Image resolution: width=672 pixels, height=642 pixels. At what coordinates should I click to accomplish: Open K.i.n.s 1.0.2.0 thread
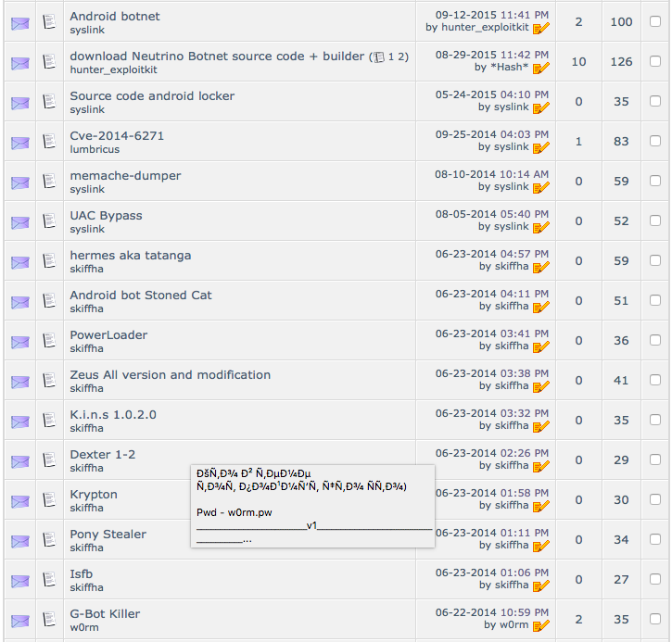pos(113,415)
